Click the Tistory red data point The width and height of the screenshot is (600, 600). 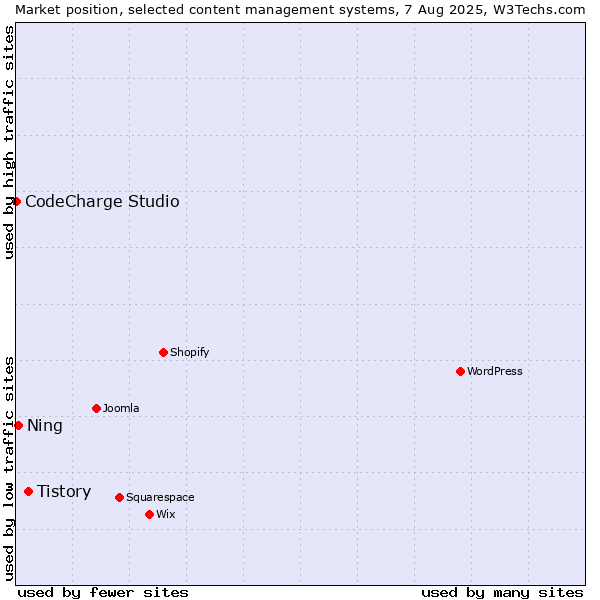click(x=28, y=491)
